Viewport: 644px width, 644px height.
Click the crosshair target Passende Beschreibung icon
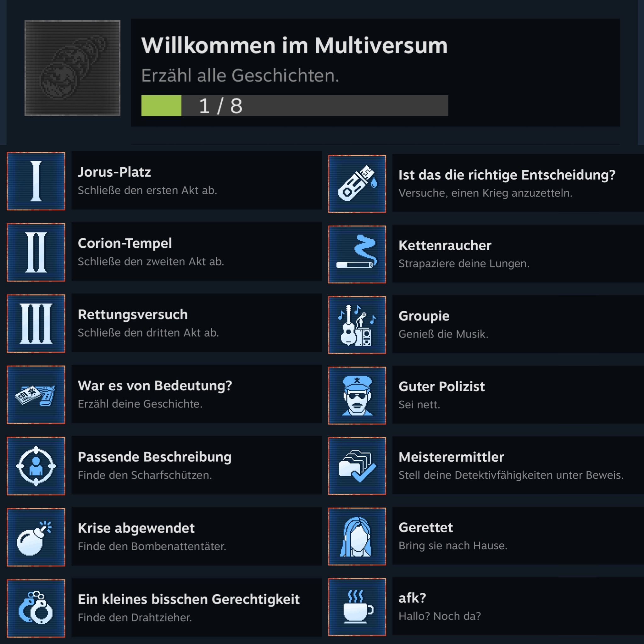36,466
